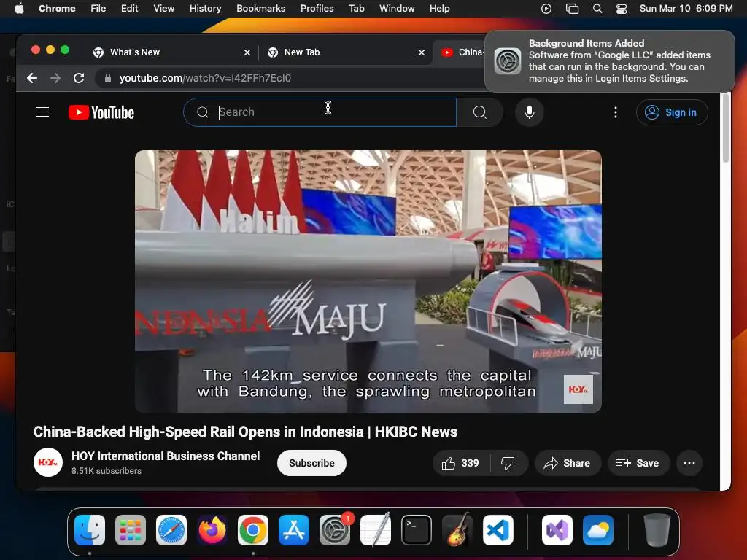Click the Background Items Added notification
Viewport: 747px width, 560px height.
(x=610, y=61)
